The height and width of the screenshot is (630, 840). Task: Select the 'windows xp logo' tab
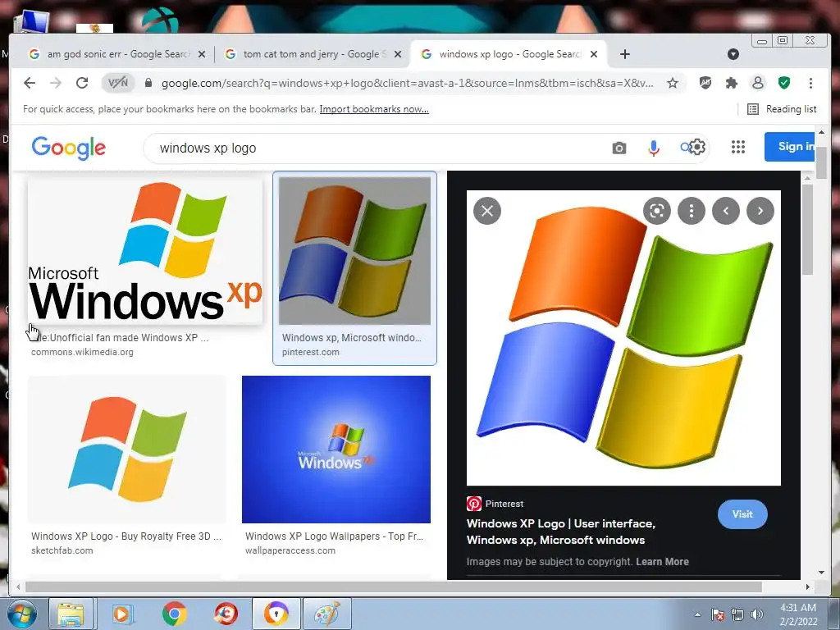pyautogui.click(x=509, y=54)
